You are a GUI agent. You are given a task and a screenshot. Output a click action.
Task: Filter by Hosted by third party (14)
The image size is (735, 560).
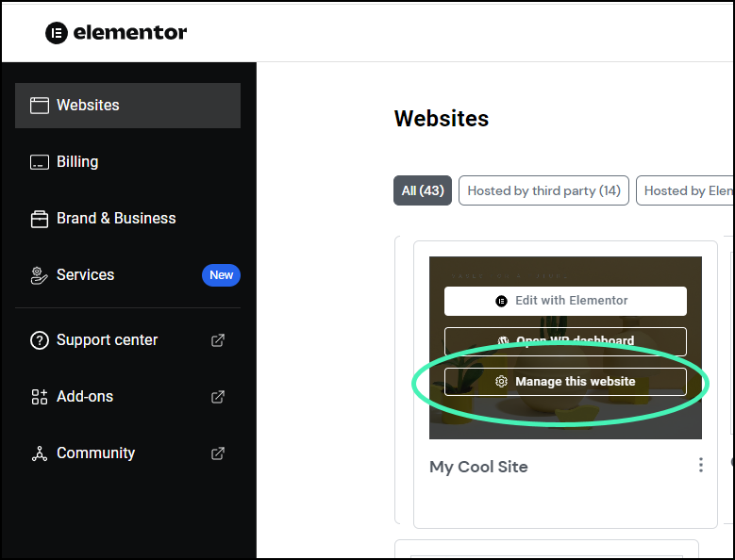point(543,190)
